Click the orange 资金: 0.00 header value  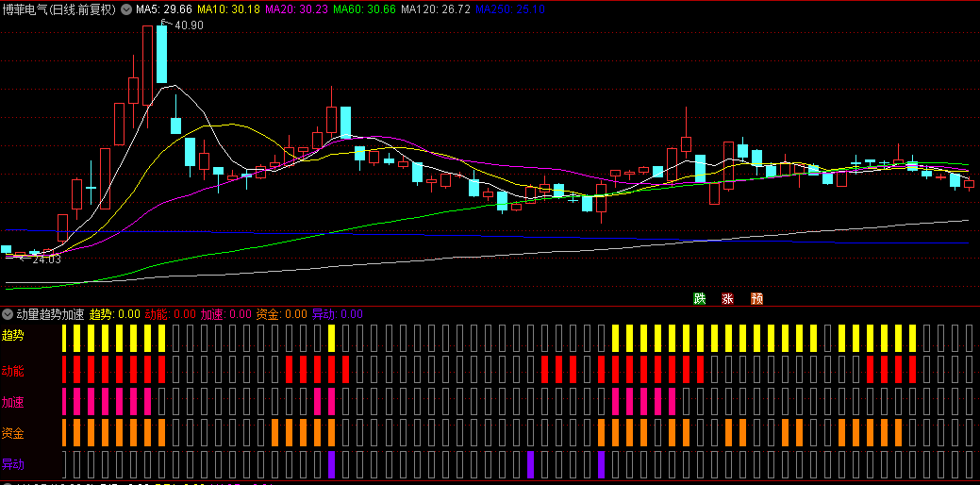[282, 314]
